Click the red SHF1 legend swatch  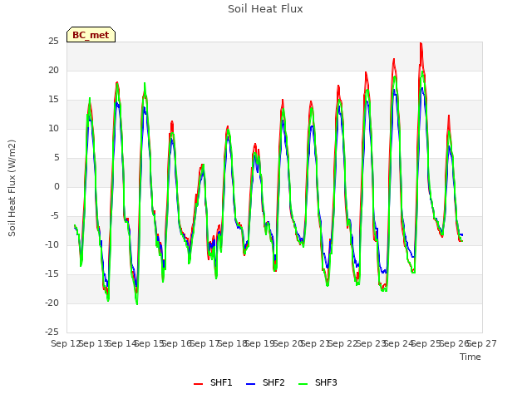[198, 384]
